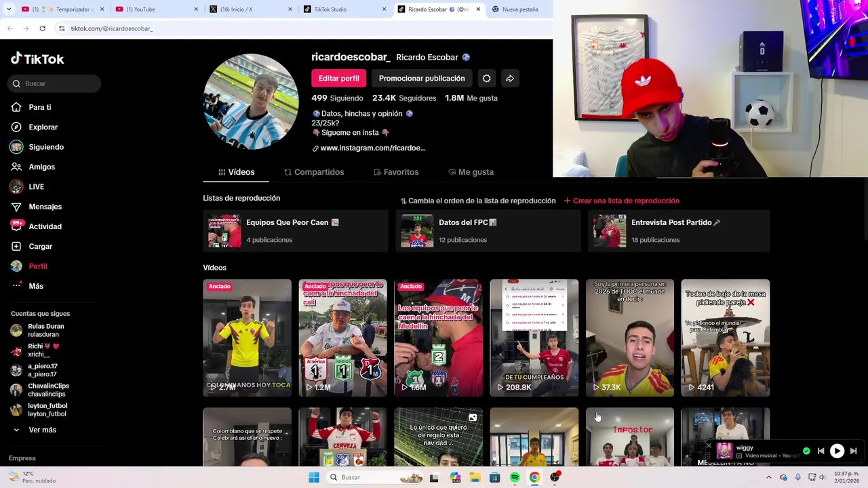Open the pinned video with 1.2M views
This screenshot has height=488, width=868.
pyautogui.click(x=343, y=338)
